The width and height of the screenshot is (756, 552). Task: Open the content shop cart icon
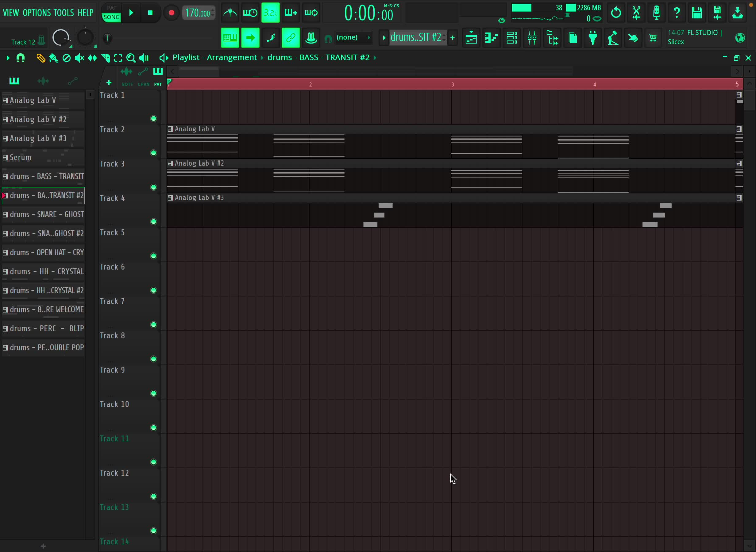point(653,38)
